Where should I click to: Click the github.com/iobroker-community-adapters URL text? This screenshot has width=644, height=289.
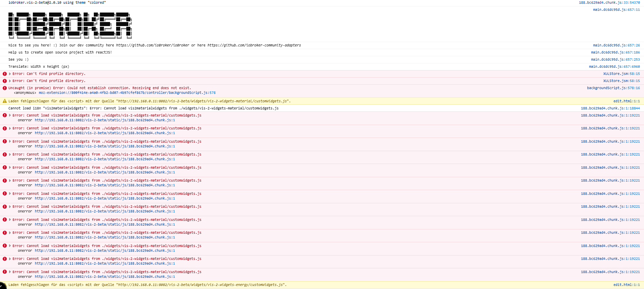[x=254, y=45]
